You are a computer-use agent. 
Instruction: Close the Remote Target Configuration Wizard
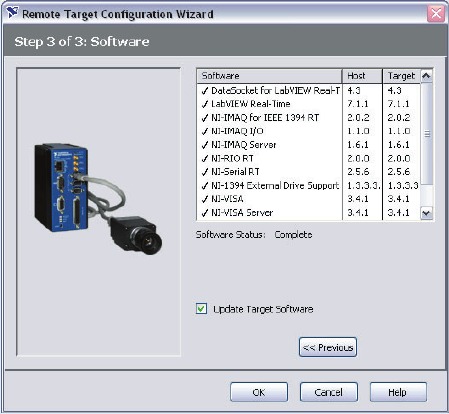tap(436, 14)
